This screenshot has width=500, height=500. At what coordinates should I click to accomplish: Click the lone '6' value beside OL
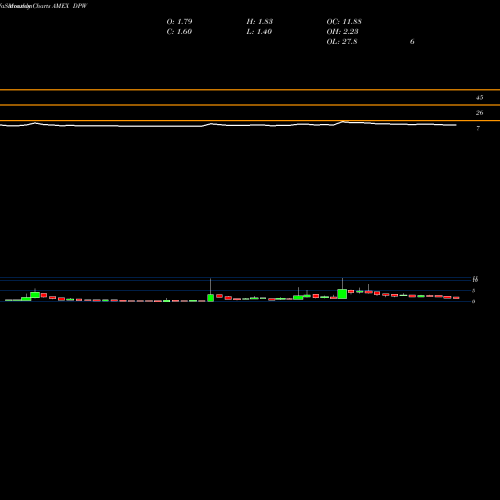coord(412,41)
